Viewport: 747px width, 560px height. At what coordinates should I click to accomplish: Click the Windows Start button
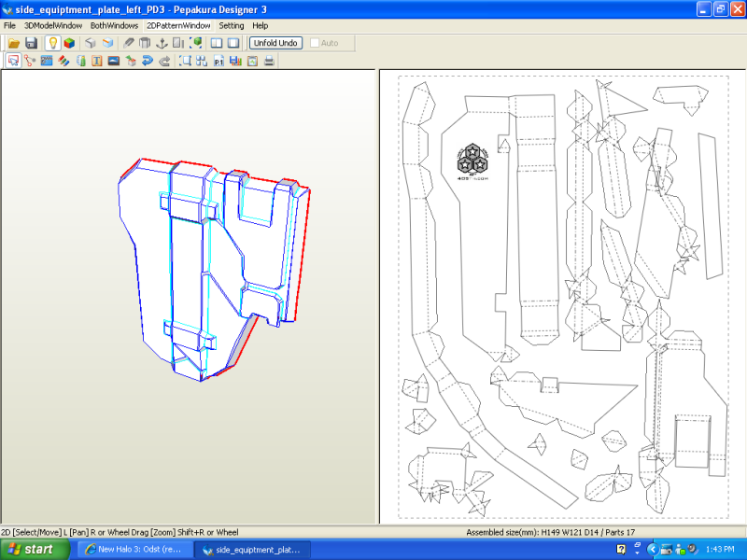coord(35,549)
